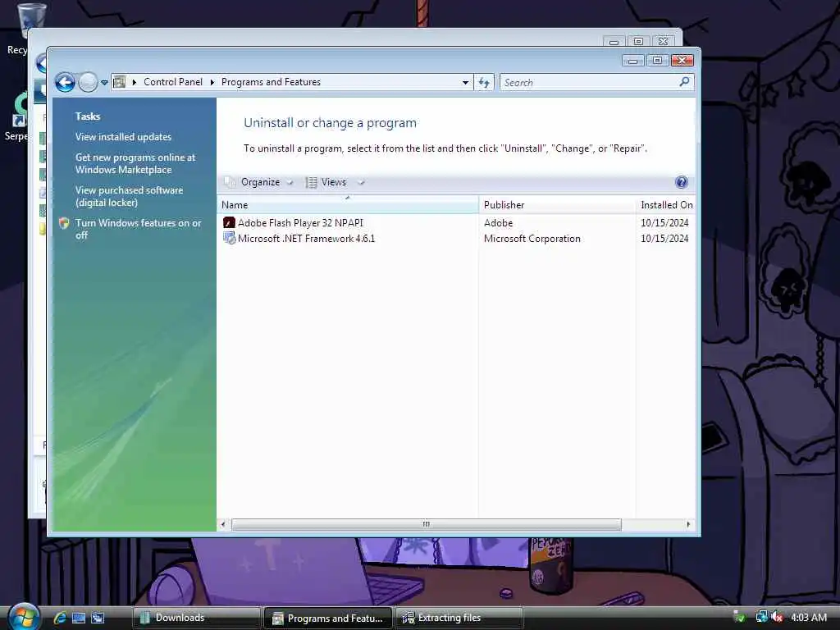Open View purchased software (digital locker)

coord(129,196)
